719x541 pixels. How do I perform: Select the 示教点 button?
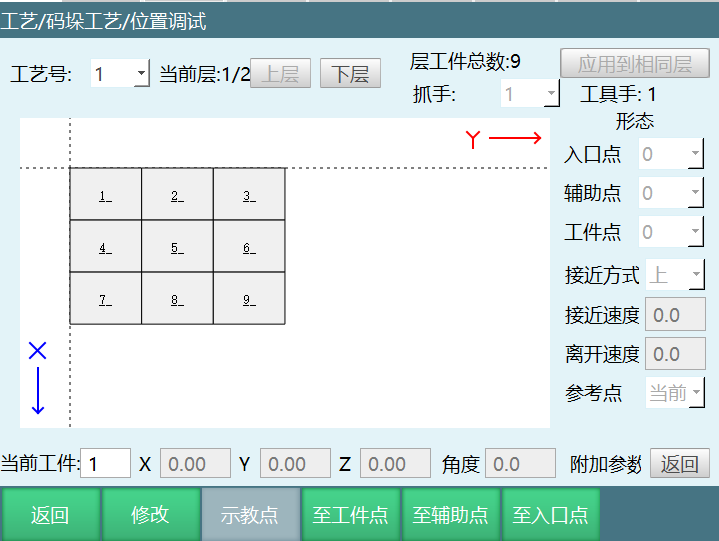250,515
